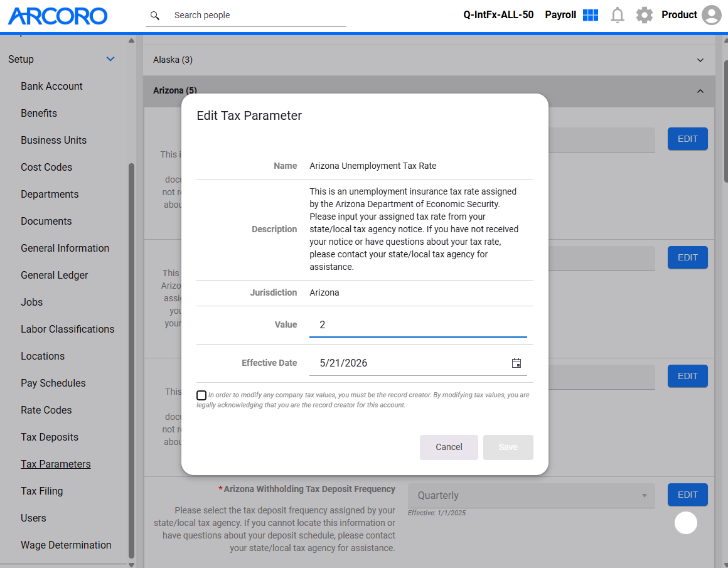The width and height of the screenshot is (728, 568).
Task: Open the Effective Date calendar picker
Action: pyautogui.click(x=517, y=363)
